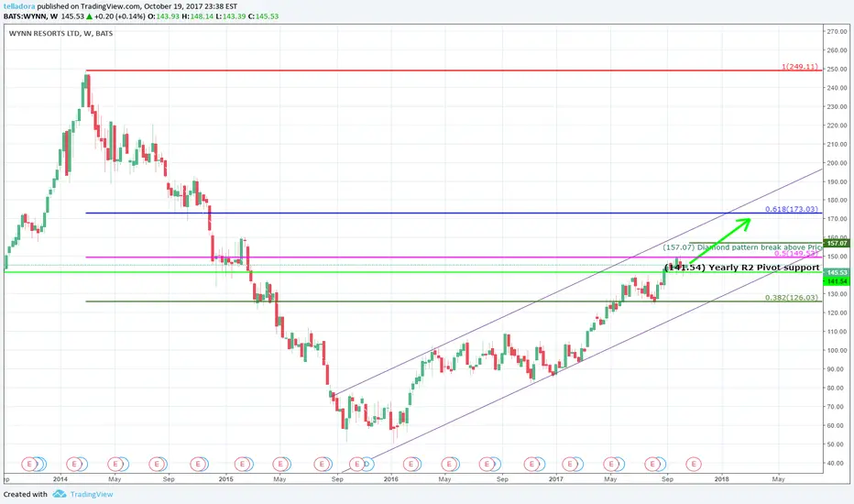
Task: Click the 2015 label on time axis
Action: [x=225, y=479]
